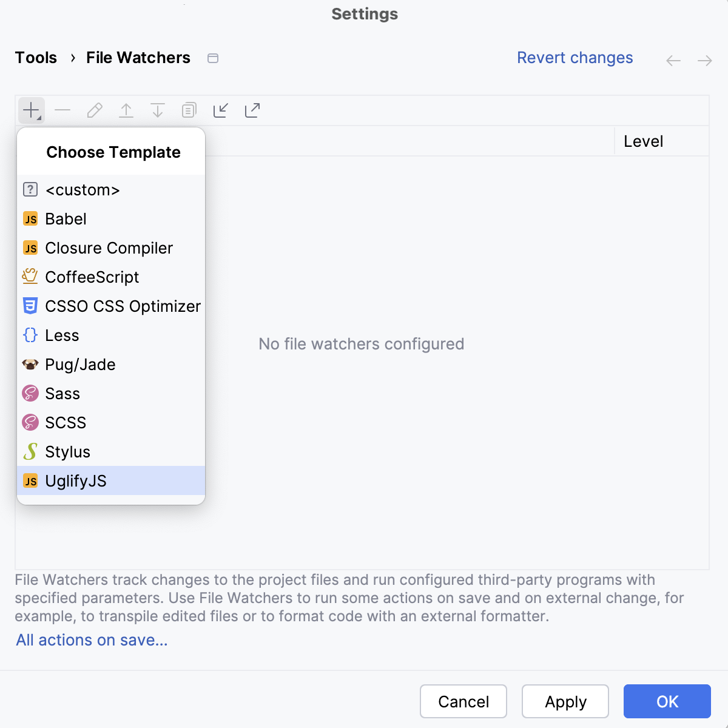This screenshot has height=728, width=728.
Task: Open the import watchers icon
Action: (220, 110)
